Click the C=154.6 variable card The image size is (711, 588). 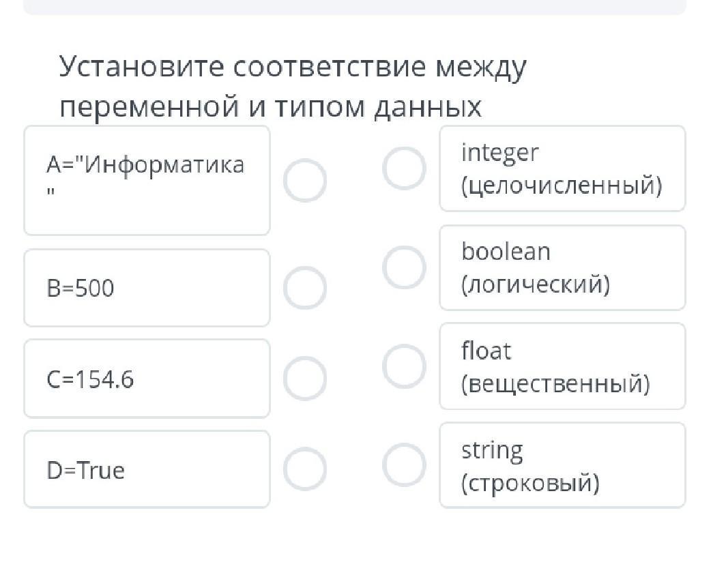click(147, 379)
